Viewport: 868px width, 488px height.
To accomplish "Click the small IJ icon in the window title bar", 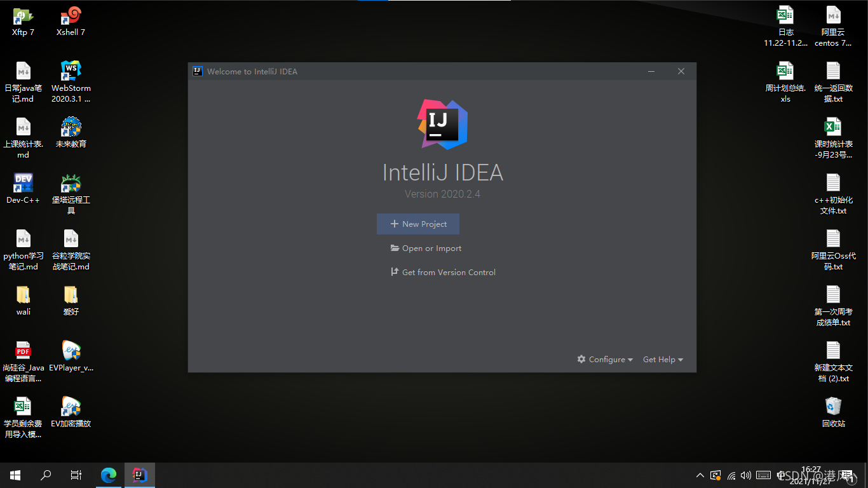I will pos(198,71).
